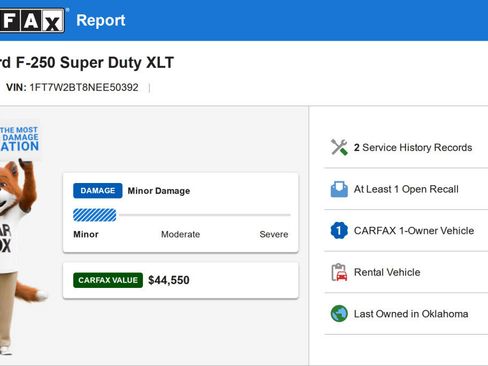Click the globe icon for Oklahoma
Image resolution: width=488 pixels, height=366 pixels.
pyautogui.click(x=339, y=314)
